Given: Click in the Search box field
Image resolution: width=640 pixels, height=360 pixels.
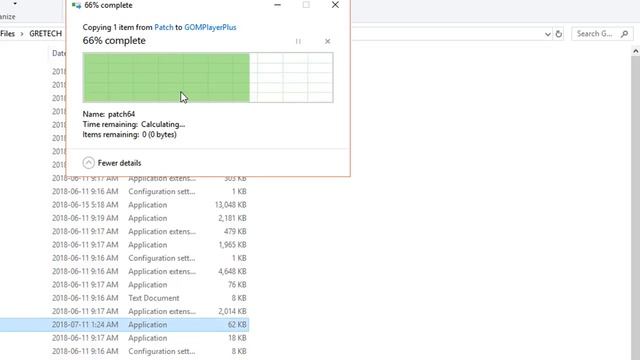Looking at the screenshot, I should pyautogui.click(x=595, y=34).
